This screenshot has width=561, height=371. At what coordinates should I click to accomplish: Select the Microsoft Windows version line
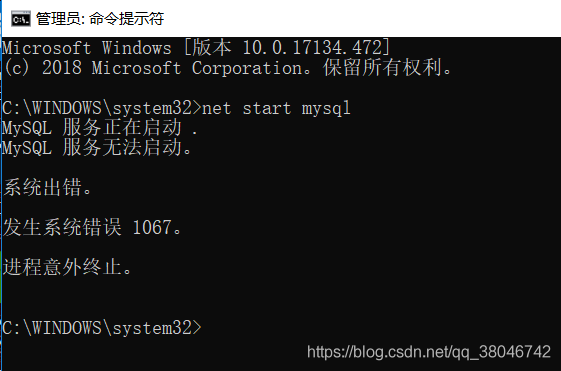tap(196, 48)
